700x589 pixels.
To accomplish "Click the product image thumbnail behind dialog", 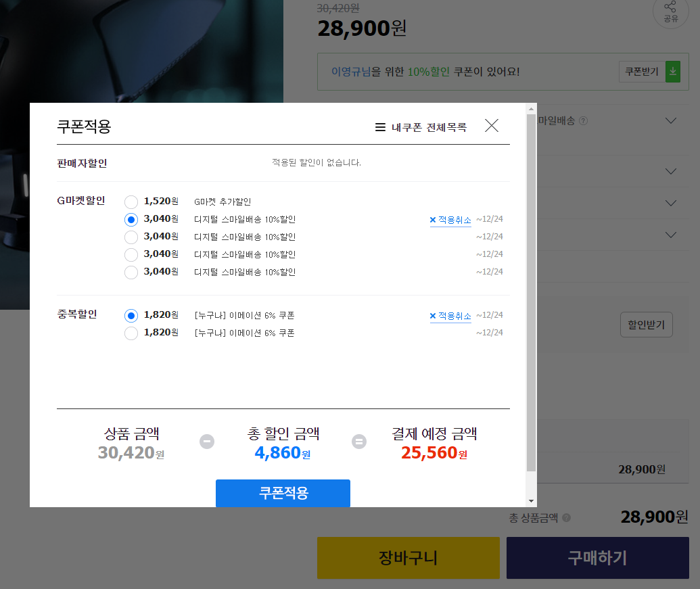I will point(141,51).
